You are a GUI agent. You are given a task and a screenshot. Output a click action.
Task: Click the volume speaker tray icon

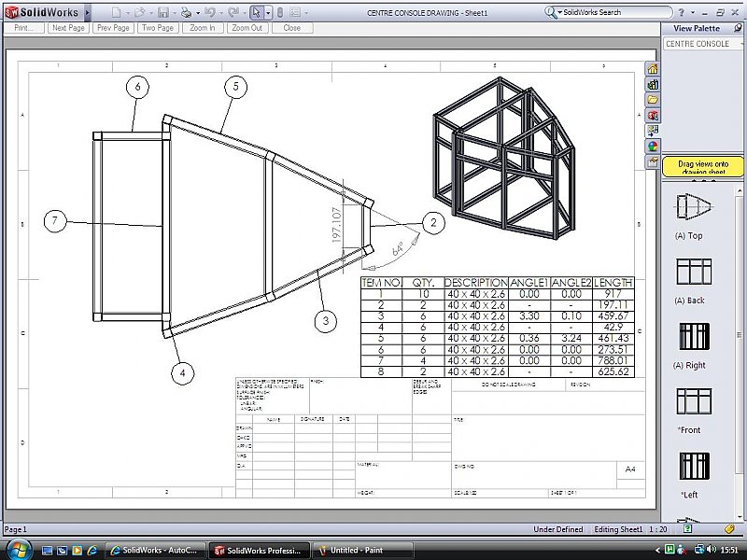(x=712, y=550)
